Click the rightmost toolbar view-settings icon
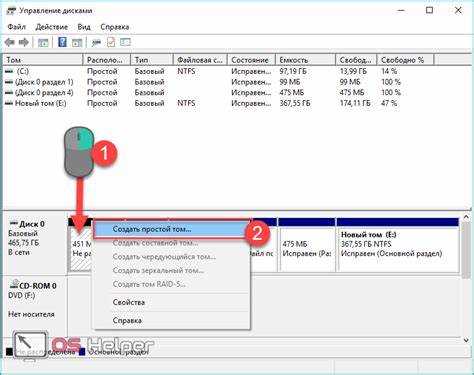 (125, 42)
